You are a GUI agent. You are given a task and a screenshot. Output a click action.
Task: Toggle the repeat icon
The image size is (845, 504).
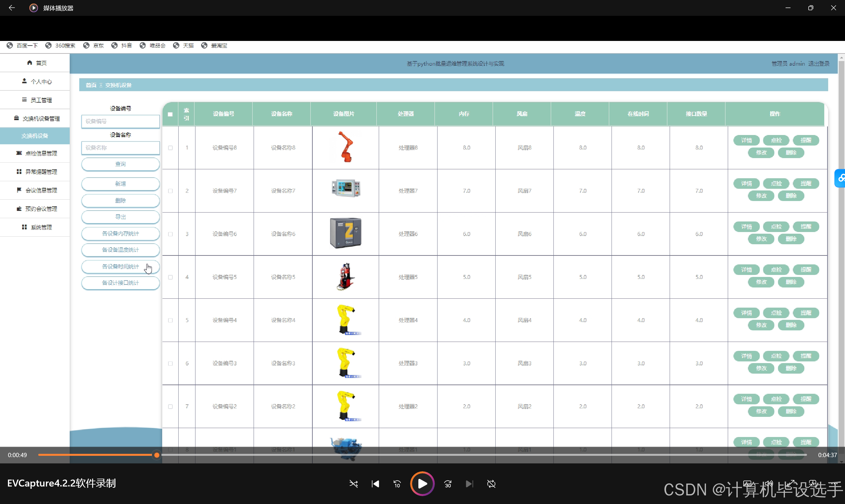[491, 484]
